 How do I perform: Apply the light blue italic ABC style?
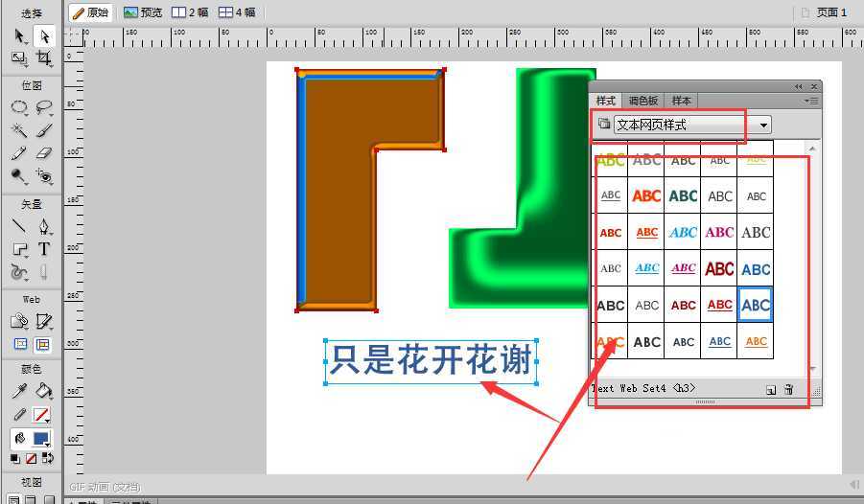point(683,232)
